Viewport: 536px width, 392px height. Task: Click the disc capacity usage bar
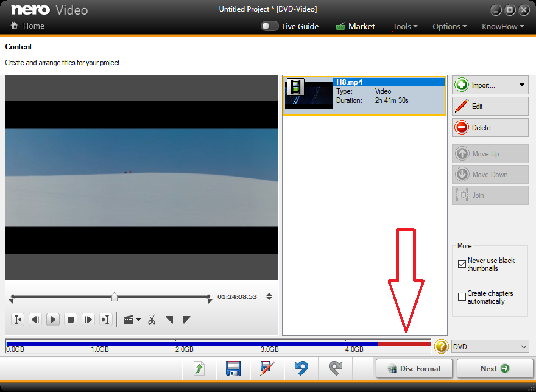[218, 346]
